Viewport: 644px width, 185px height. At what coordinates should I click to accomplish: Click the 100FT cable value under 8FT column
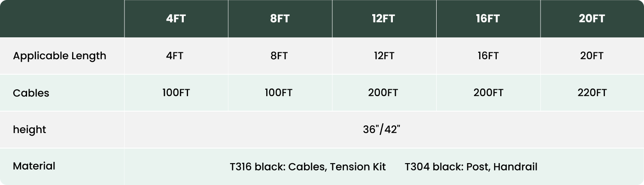(279, 93)
